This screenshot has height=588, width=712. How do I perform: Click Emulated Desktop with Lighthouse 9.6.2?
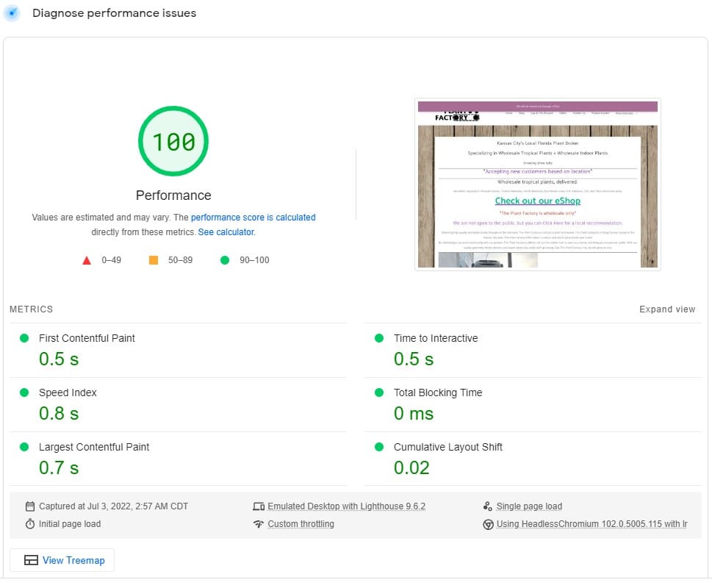point(347,506)
